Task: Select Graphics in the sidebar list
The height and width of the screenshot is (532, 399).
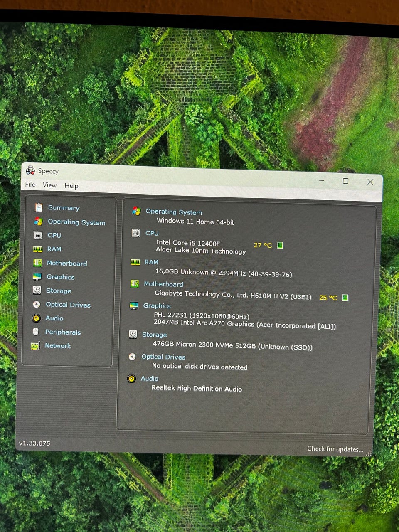Action: click(x=61, y=277)
